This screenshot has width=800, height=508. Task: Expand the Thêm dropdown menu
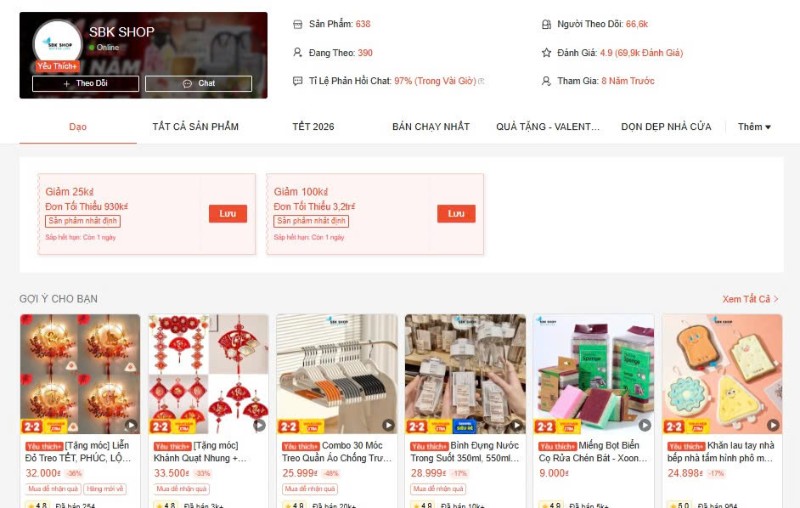click(754, 127)
